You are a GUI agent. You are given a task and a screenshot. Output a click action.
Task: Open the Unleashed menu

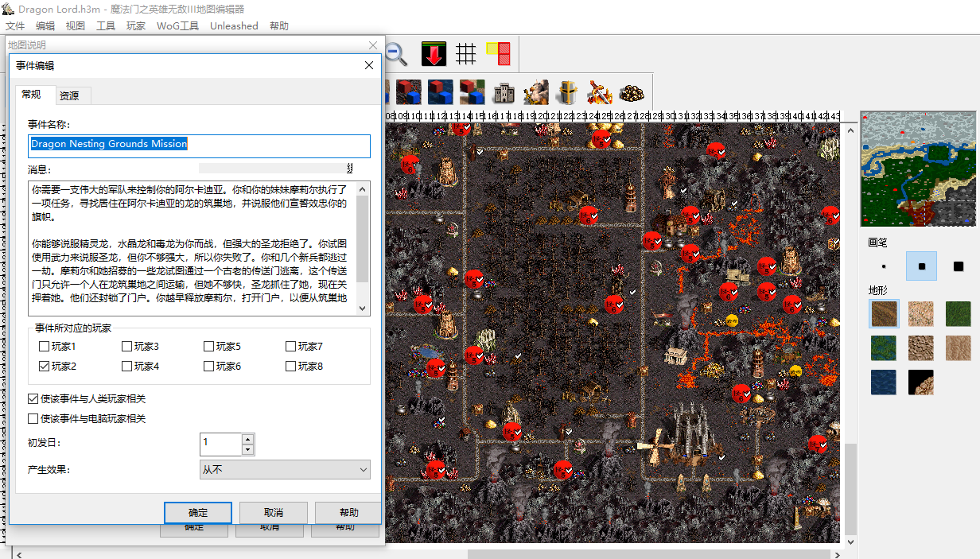tap(234, 26)
